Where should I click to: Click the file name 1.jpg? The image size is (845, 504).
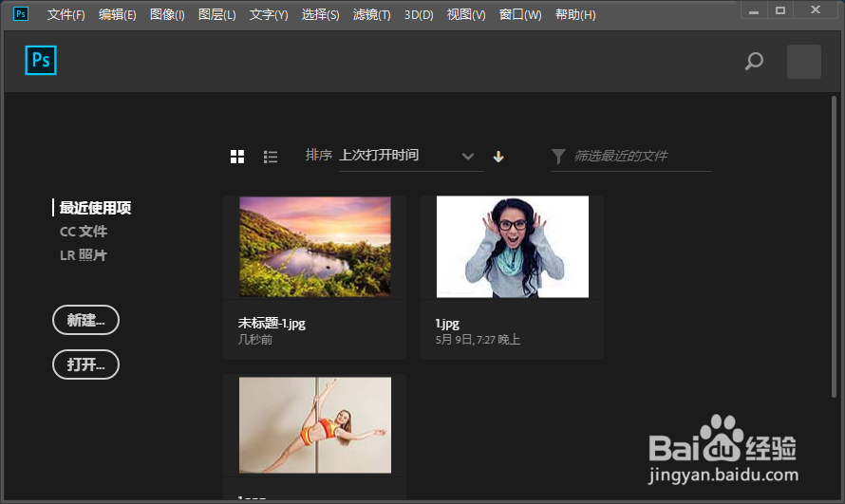point(447,324)
